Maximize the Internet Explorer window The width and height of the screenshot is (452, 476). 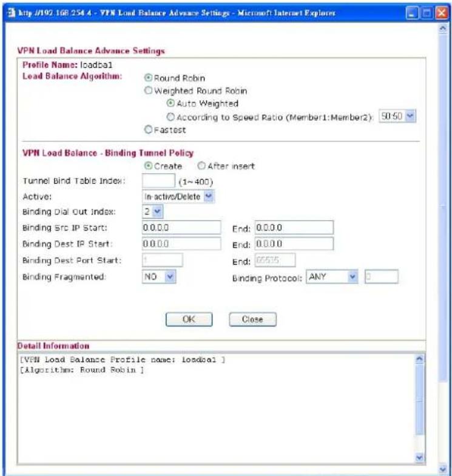[x=427, y=13]
